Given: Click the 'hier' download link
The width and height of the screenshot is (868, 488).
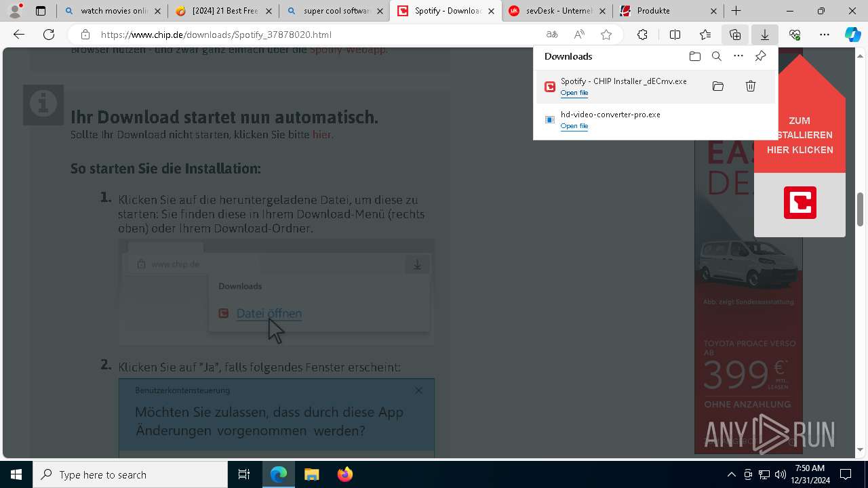Looking at the screenshot, I should pyautogui.click(x=321, y=134).
